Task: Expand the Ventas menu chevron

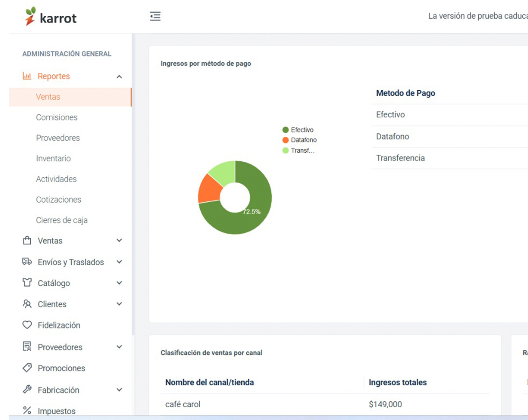Action: click(119, 240)
